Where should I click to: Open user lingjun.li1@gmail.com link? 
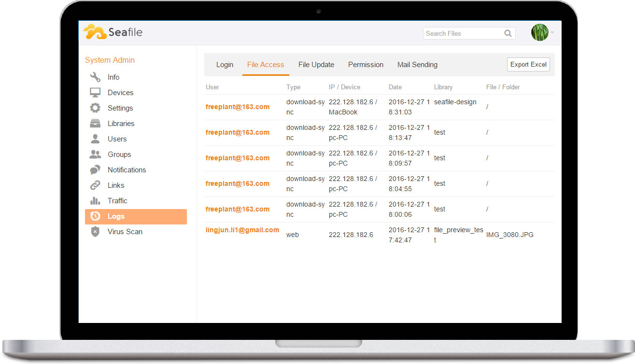(242, 230)
